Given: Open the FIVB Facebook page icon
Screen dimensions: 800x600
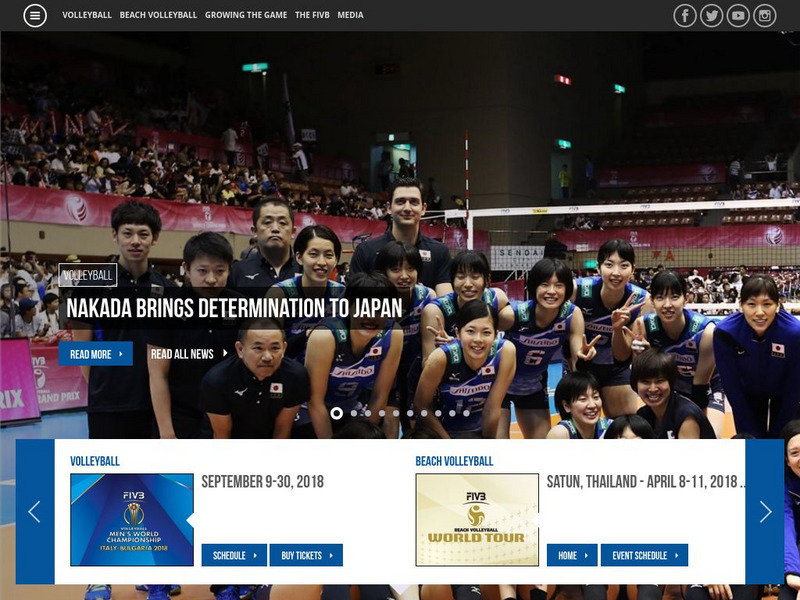Looking at the screenshot, I should click(x=686, y=15).
